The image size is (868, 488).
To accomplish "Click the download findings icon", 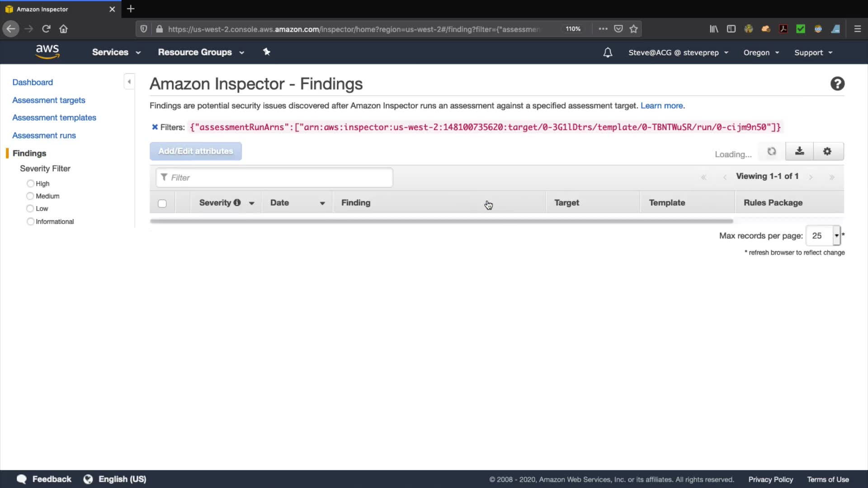I will coord(799,151).
